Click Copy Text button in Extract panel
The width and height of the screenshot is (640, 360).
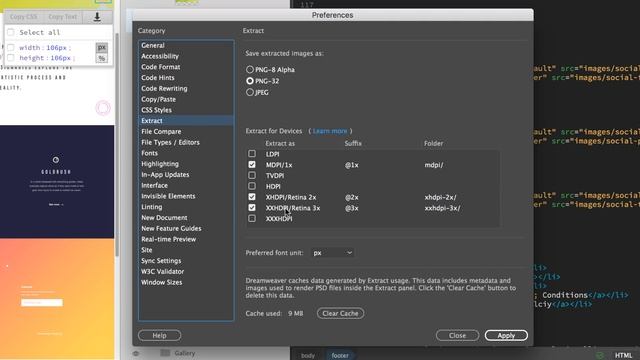(x=62, y=17)
